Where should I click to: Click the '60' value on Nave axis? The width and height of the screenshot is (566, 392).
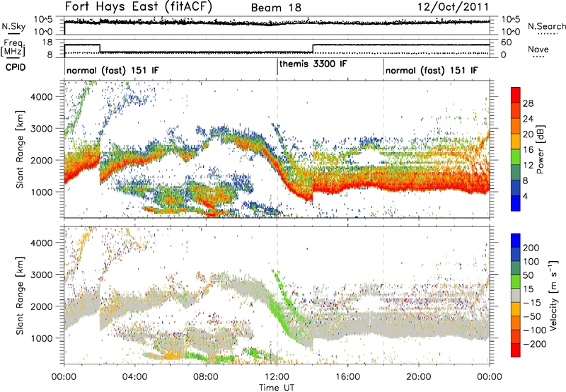[506, 42]
